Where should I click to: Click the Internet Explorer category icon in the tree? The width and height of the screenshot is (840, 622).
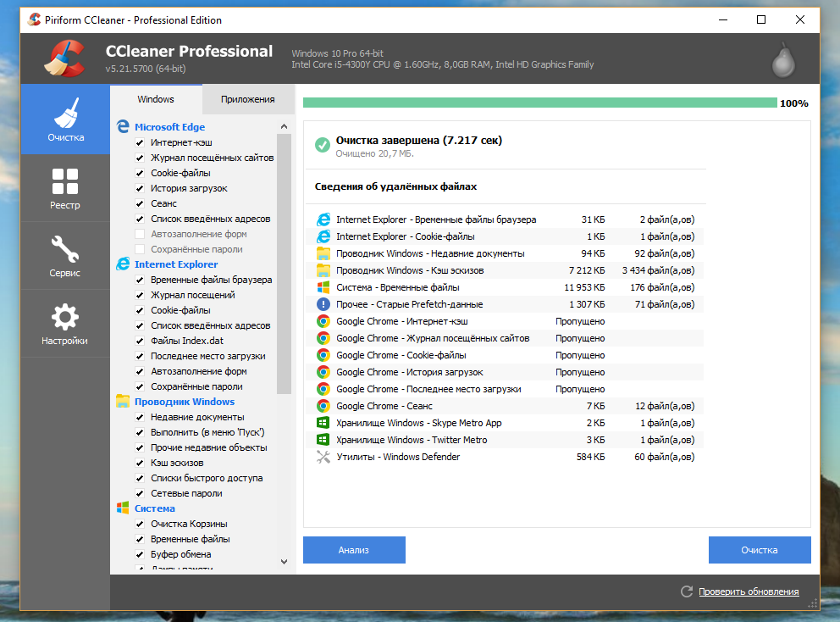(123, 264)
